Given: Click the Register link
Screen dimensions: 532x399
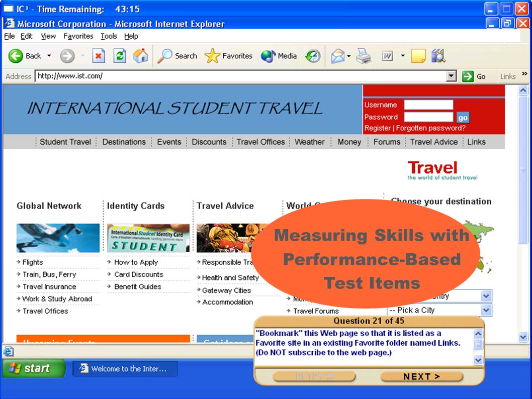Looking at the screenshot, I should [377, 128].
